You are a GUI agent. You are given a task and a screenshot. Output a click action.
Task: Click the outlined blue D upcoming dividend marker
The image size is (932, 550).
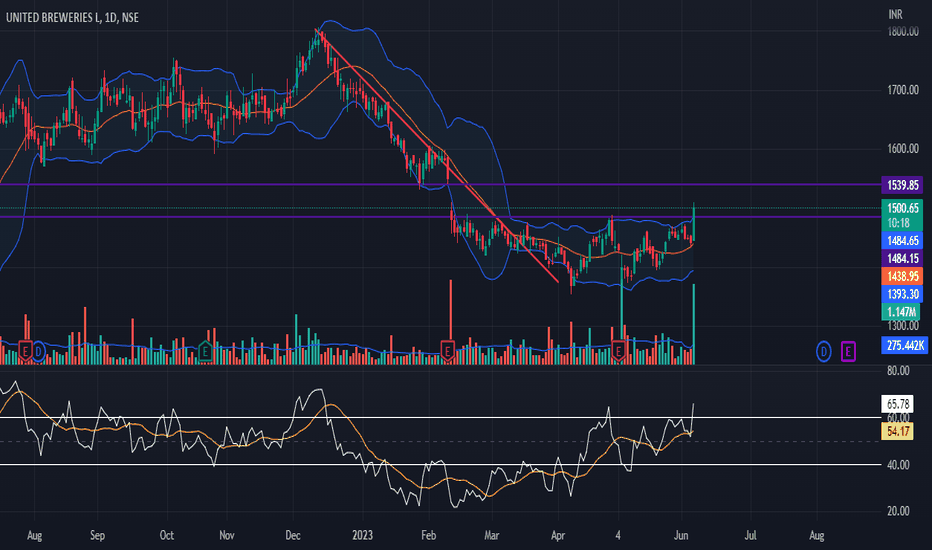click(823, 351)
